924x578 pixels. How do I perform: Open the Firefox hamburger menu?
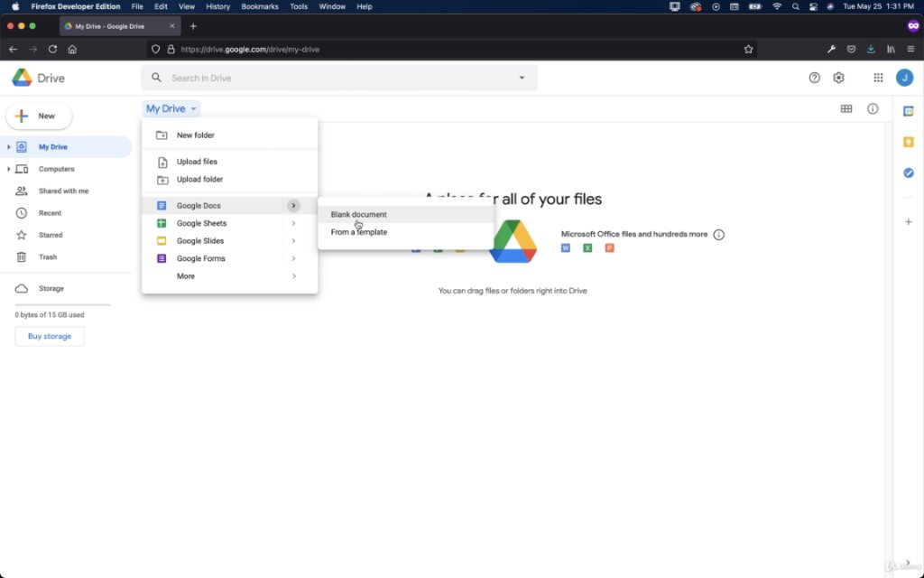point(910,50)
